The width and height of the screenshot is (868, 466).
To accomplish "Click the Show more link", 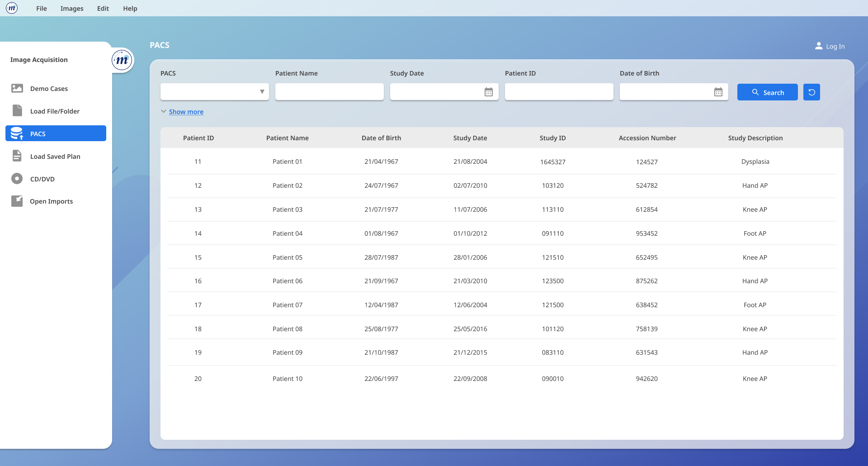I will click(186, 112).
